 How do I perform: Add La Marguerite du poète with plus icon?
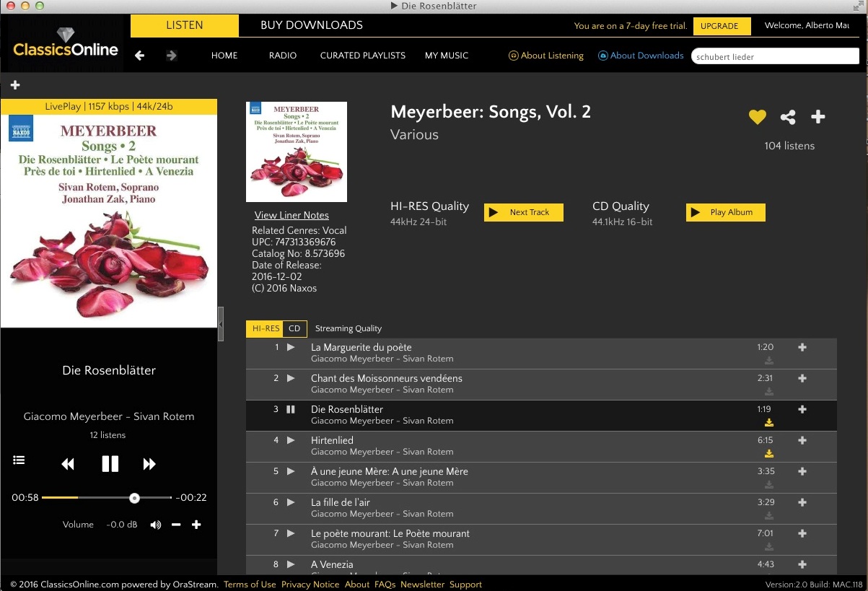(x=802, y=347)
